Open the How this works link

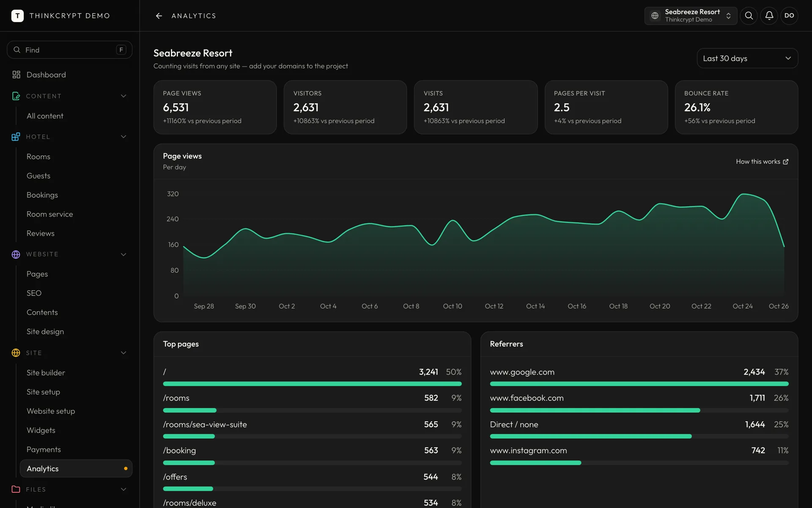(762, 162)
